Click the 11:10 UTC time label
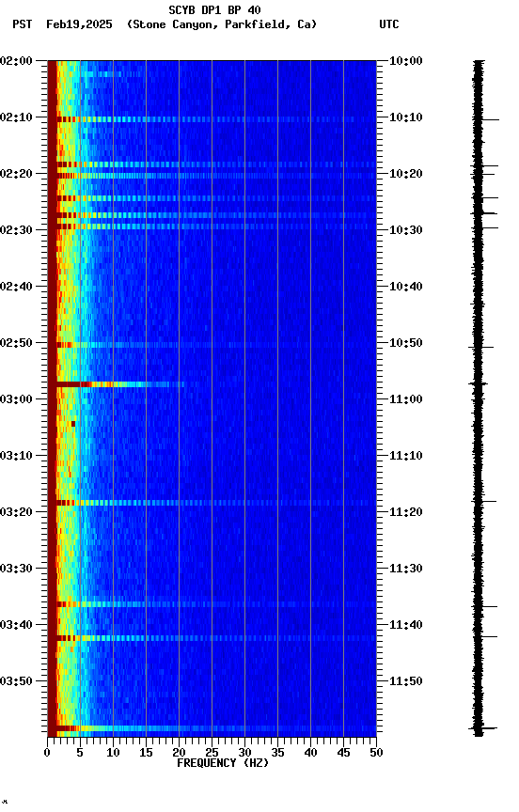The width and height of the screenshot is (519, 812). coord(405,456)
